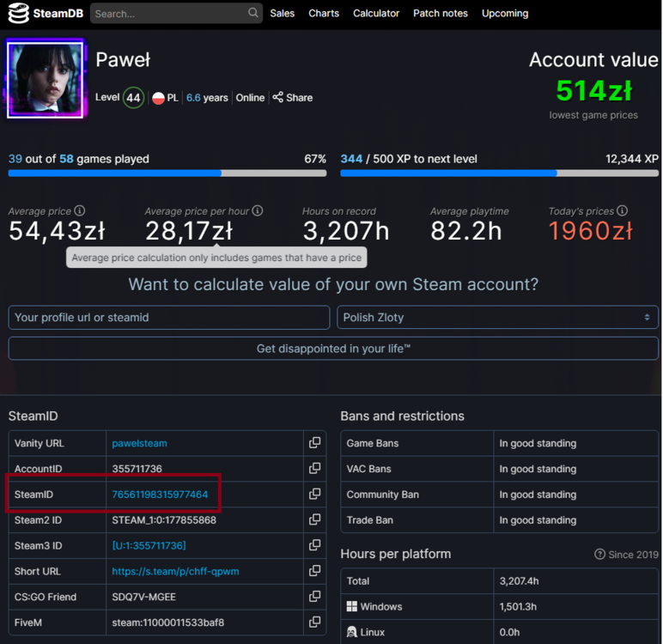Click the Linux penguin icon
Image resolution: width=663 pixels, height=644 pixels.
point(352,632)
